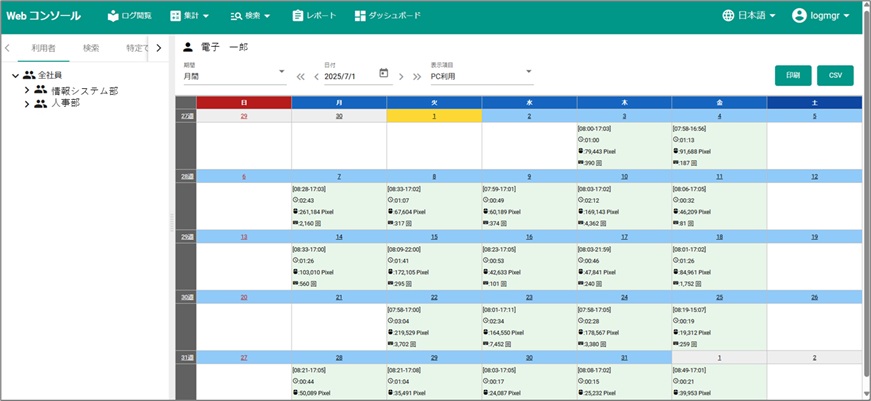The image size is (871, 401).
Task: Collapse the 全社員 tree node
Action: tap(15, 76)
